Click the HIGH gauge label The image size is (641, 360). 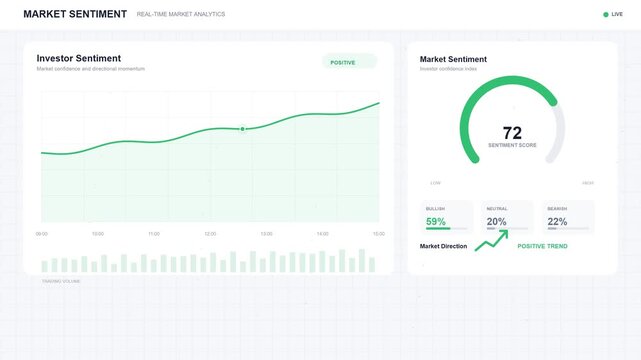[587, 183]
